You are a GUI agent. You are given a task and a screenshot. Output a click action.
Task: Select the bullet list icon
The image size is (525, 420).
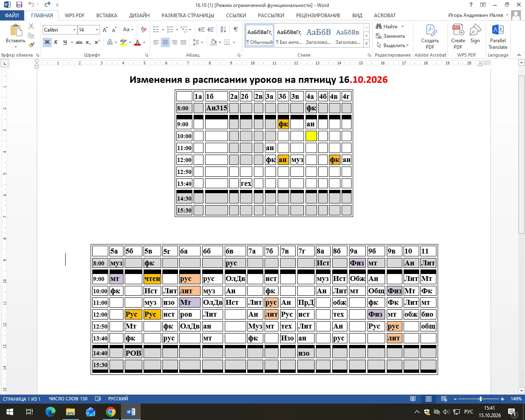click(x=156, y=30)
